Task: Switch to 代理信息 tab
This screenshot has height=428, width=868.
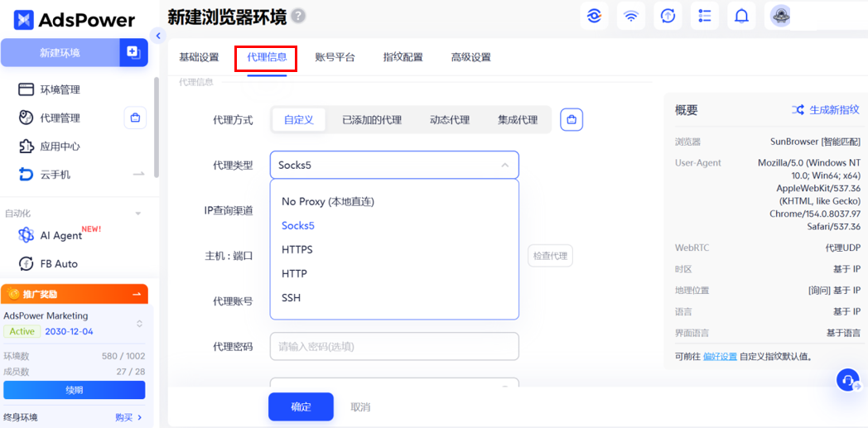Action: 266,57
